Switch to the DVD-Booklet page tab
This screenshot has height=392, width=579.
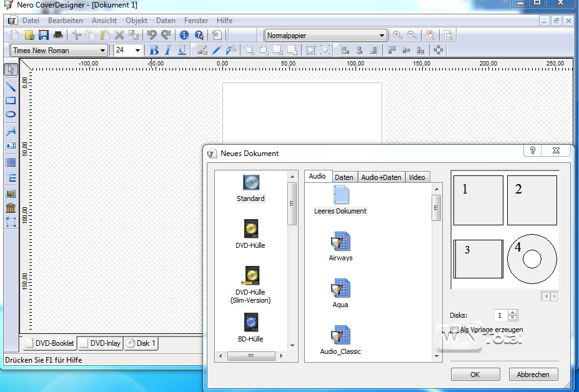tap(50, 343)
